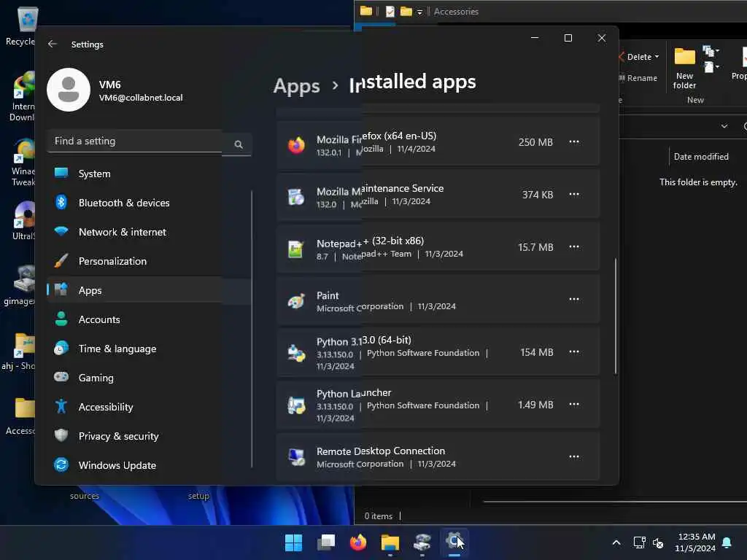Open File Explorer from the taskbar
The height and width of the screenshot is (560, 747).
tap(390, 542)
